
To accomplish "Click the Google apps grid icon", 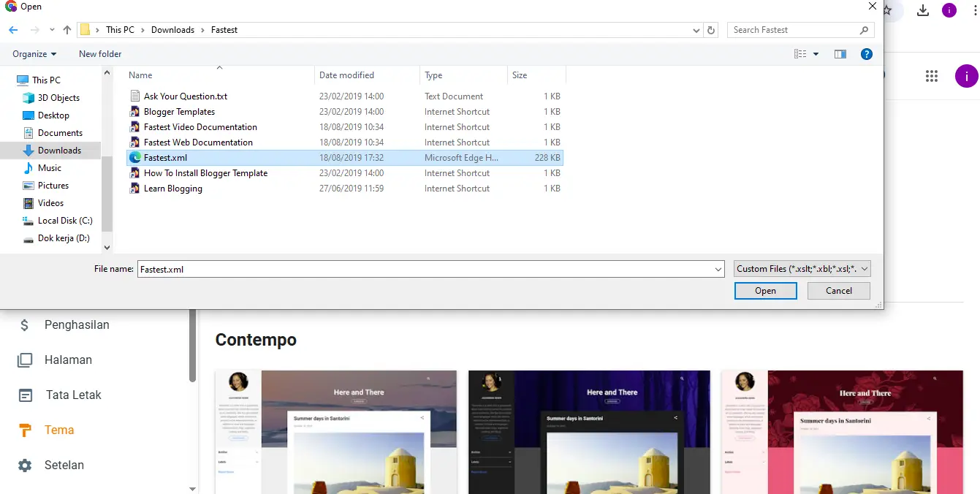I will point(931,76).
